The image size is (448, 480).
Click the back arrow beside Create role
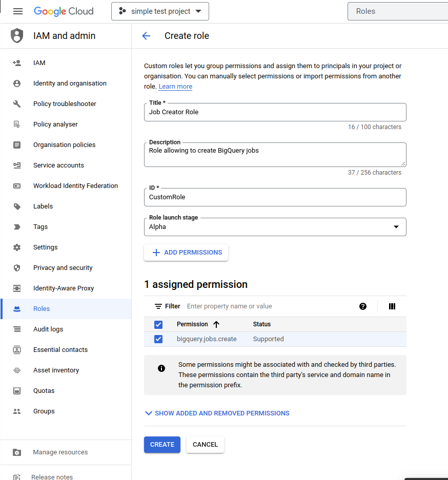(146, 36)
